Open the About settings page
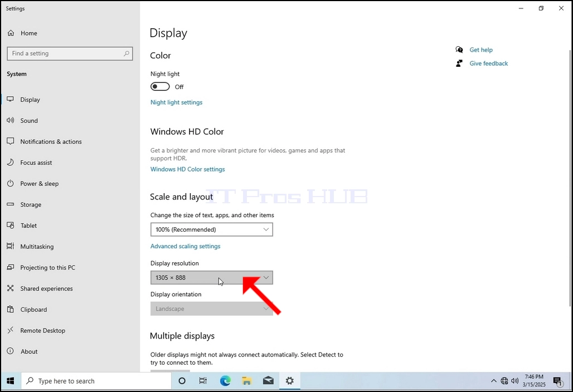Image resolution: width=573 pixels, height=392 pixels. (70, 351)
